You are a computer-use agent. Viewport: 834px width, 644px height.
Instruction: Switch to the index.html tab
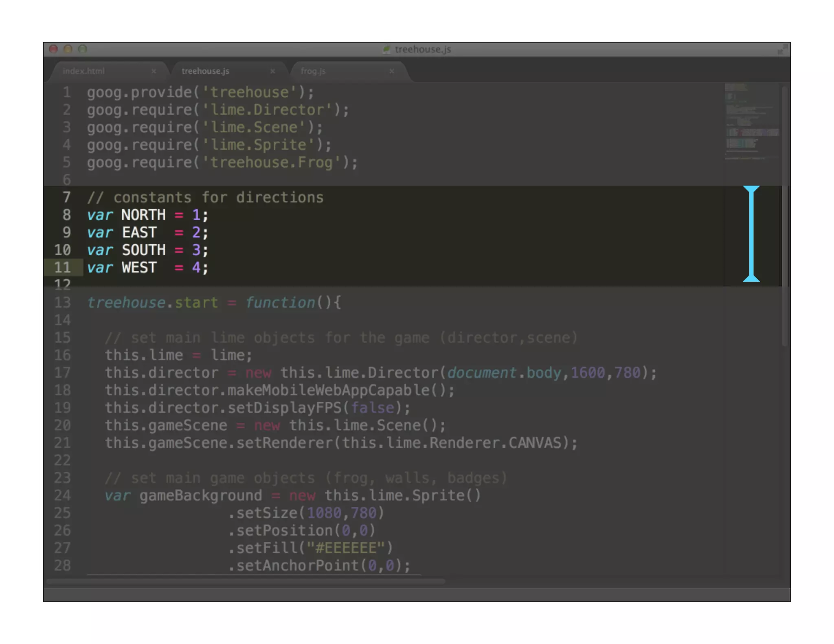tap(84, 71)
